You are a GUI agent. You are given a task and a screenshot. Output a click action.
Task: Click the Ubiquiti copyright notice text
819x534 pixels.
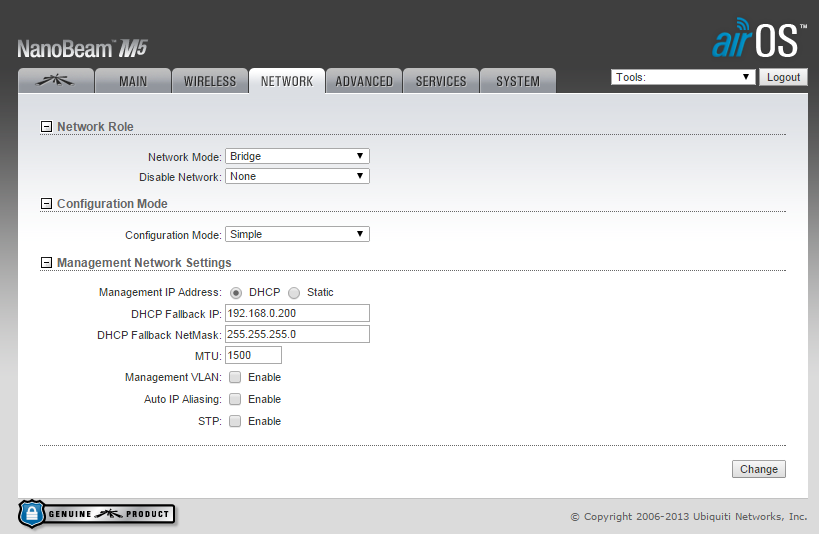point(689,517)
